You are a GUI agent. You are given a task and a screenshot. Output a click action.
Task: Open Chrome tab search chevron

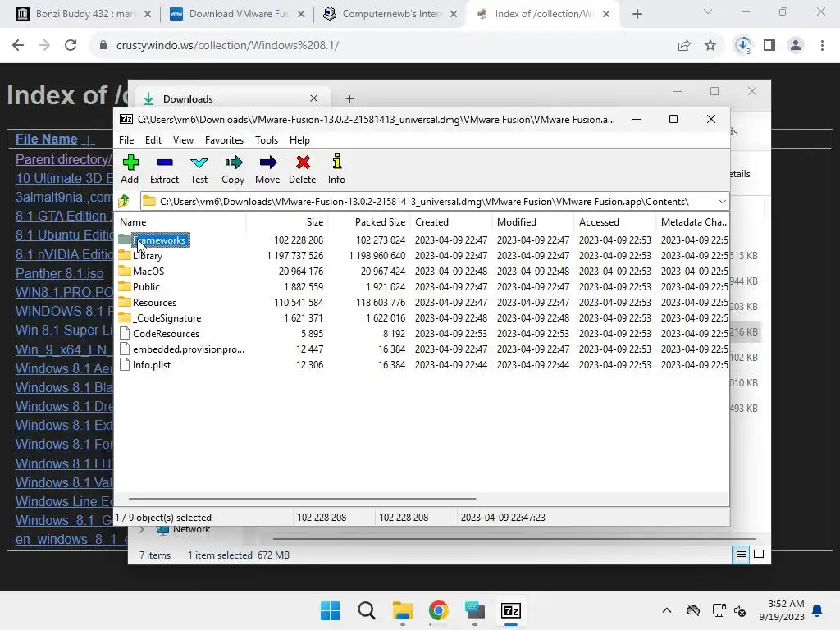(x=708, y=11)
